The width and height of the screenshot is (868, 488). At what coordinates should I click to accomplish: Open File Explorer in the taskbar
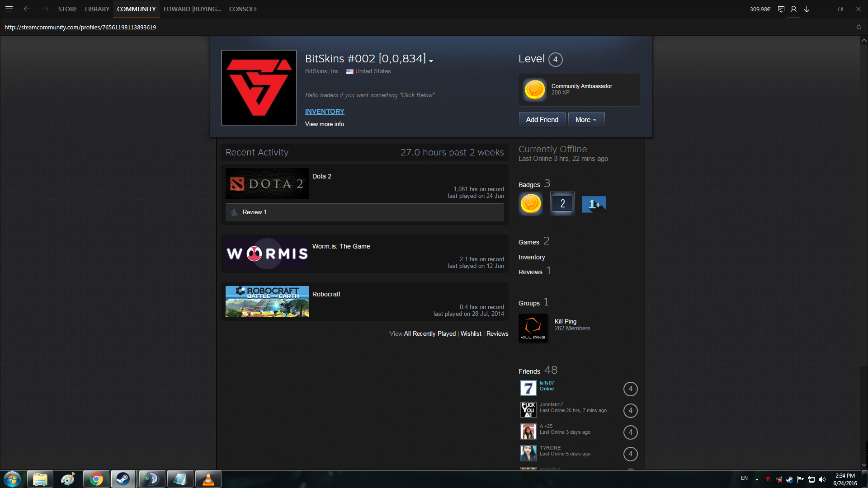pos(40,479)
